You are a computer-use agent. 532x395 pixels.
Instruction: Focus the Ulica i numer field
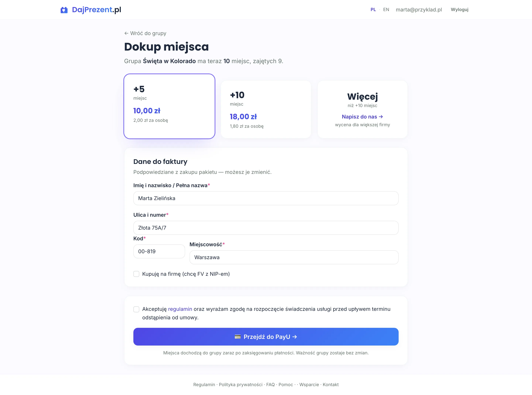[x=266, y=228]
